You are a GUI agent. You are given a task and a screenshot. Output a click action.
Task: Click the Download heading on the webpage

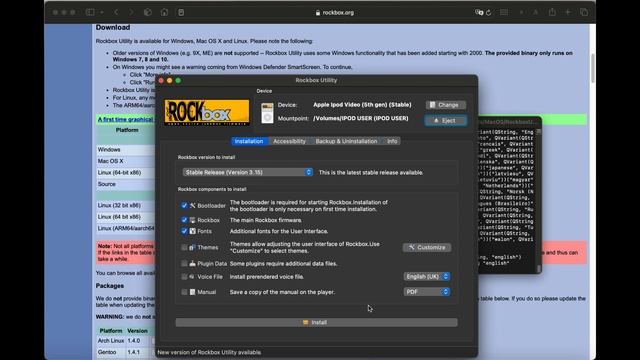(x=113, y=27)
